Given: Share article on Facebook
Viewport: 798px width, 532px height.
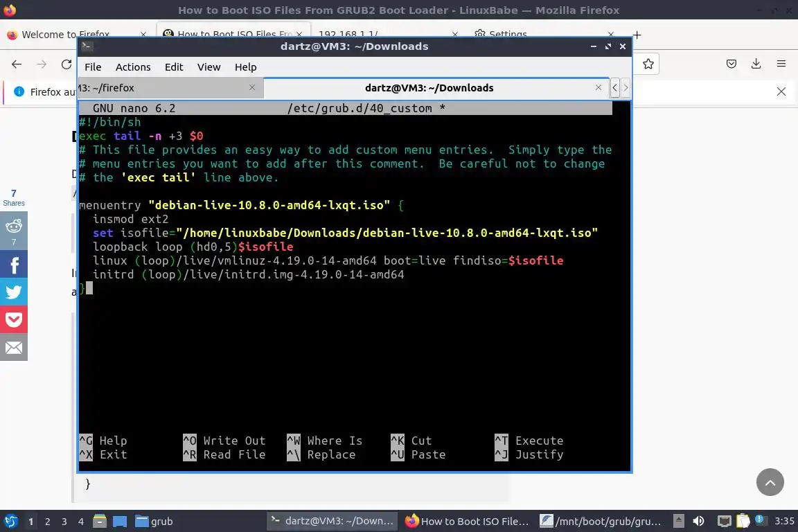Looking at the screenshot, I should tap(14, 264).
